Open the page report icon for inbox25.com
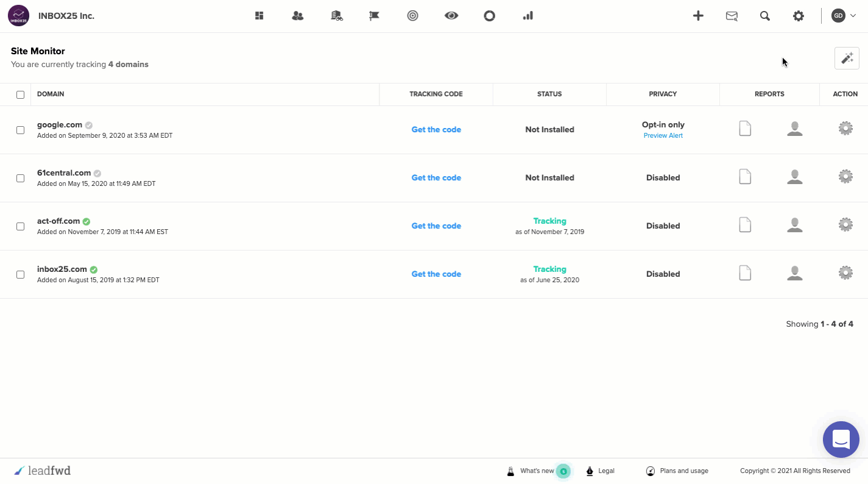The width and height of the screenshot is (868, 484). point(745,273)
